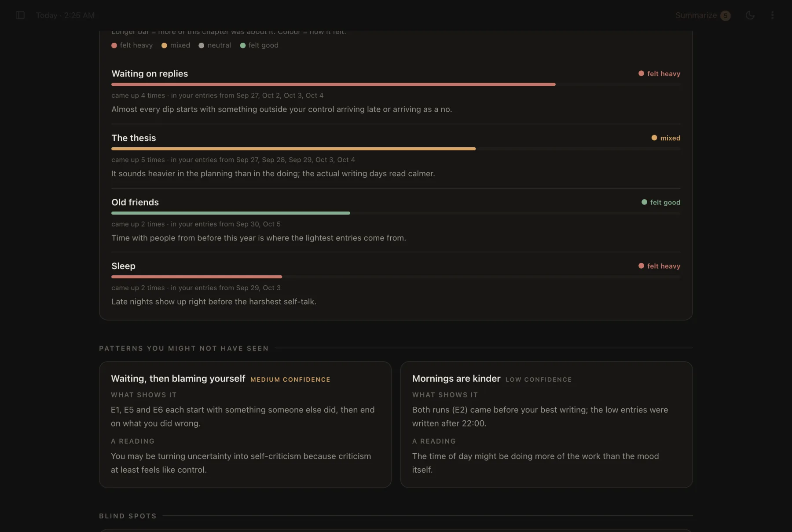This screenshot has width=792, height=532.
Task: Open Mornings are kinder card title
Action: coord(456,379)
